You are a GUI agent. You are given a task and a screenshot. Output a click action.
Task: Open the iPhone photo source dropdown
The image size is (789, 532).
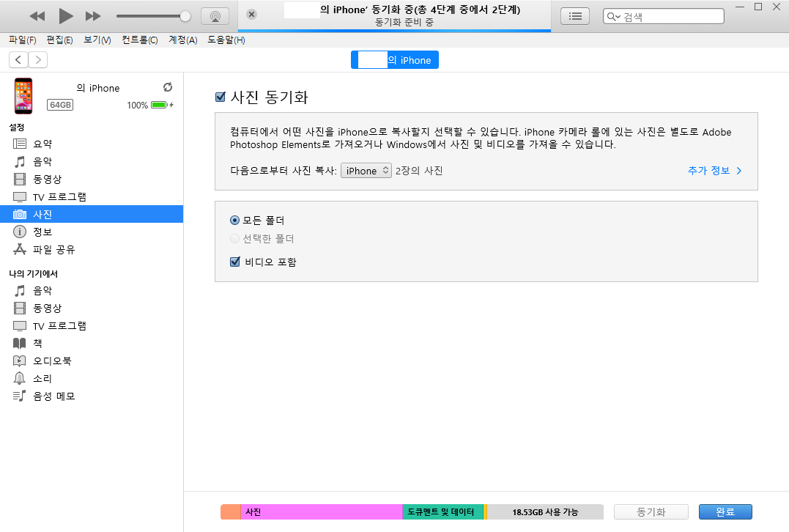(x=366, y=171)
